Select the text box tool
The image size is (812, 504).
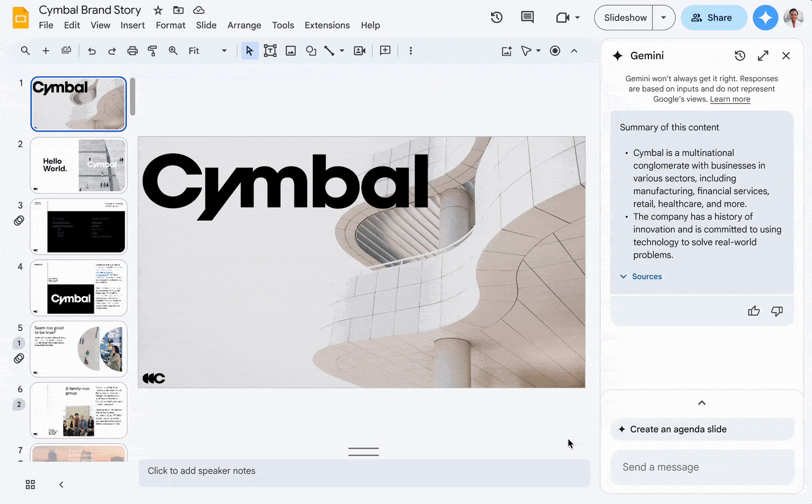[x=270, y=51]
